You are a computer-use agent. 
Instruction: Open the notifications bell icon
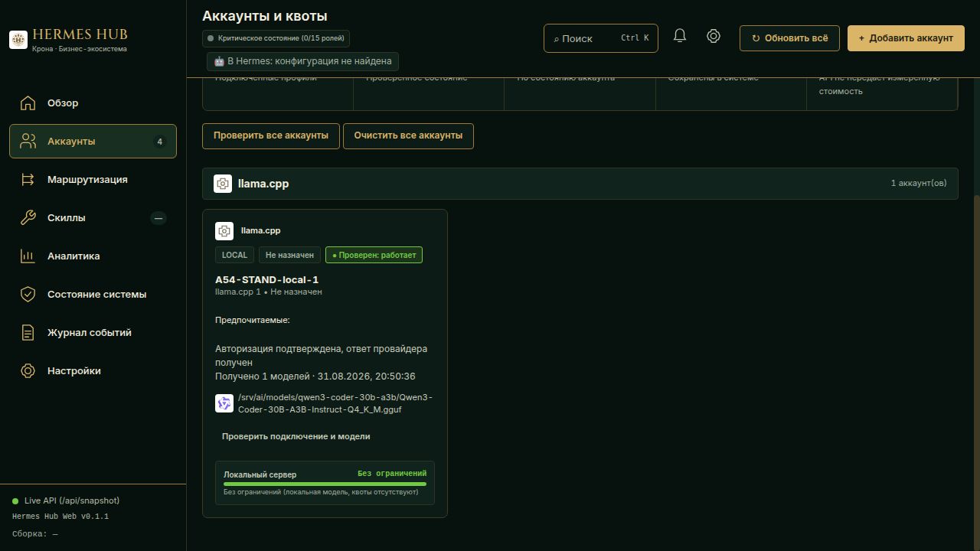pos(680,36)
